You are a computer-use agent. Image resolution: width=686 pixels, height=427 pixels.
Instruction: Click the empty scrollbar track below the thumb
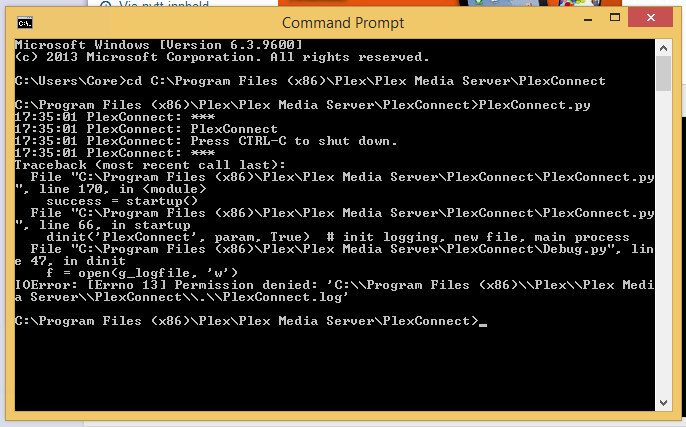click(663, 243)
